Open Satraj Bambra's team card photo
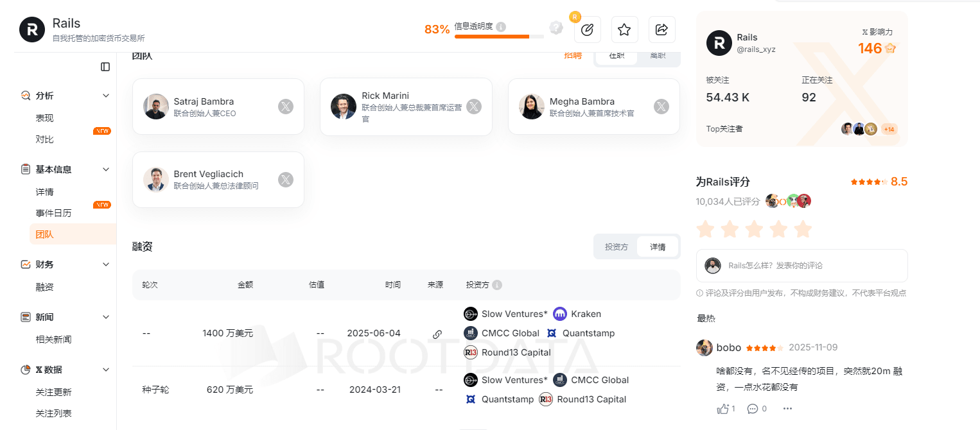Image resolution: width=980 pixels, height=430 pixels. pyautogui.click(x=156, y=107)
